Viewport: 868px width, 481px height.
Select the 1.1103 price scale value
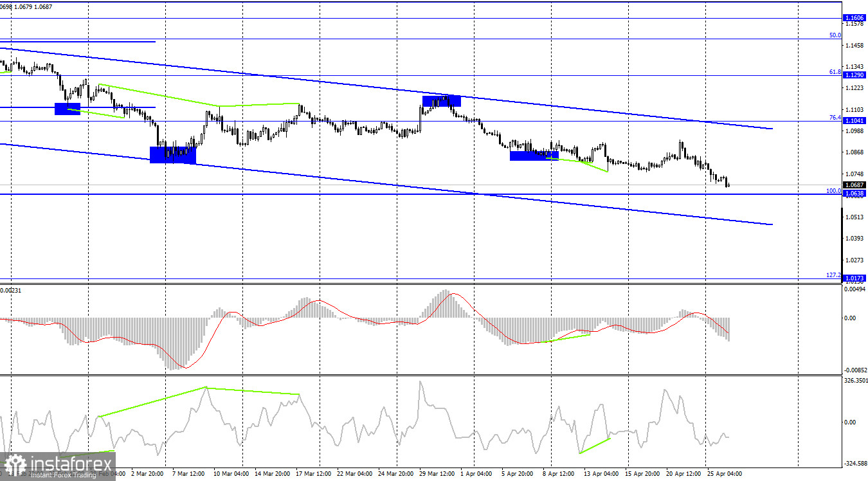(856, 109)
